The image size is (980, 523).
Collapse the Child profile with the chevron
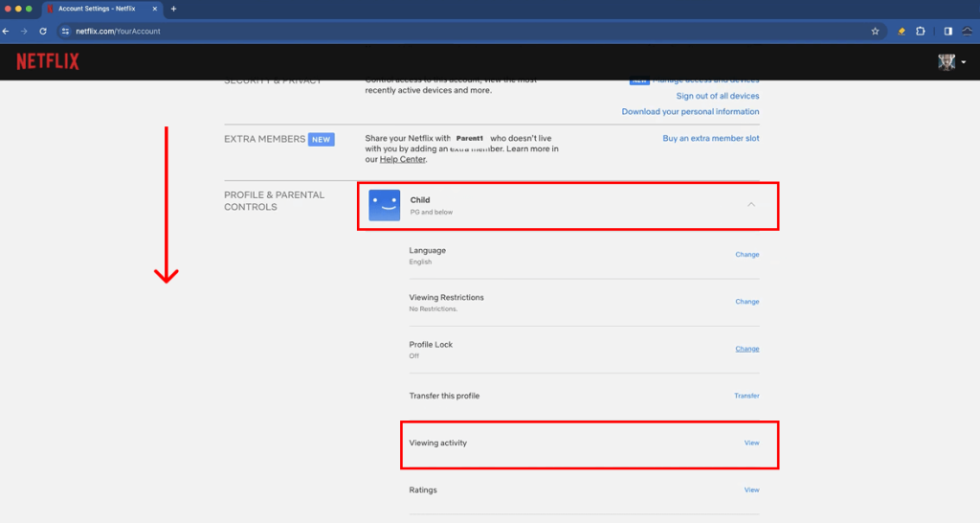tap(751, 205)
